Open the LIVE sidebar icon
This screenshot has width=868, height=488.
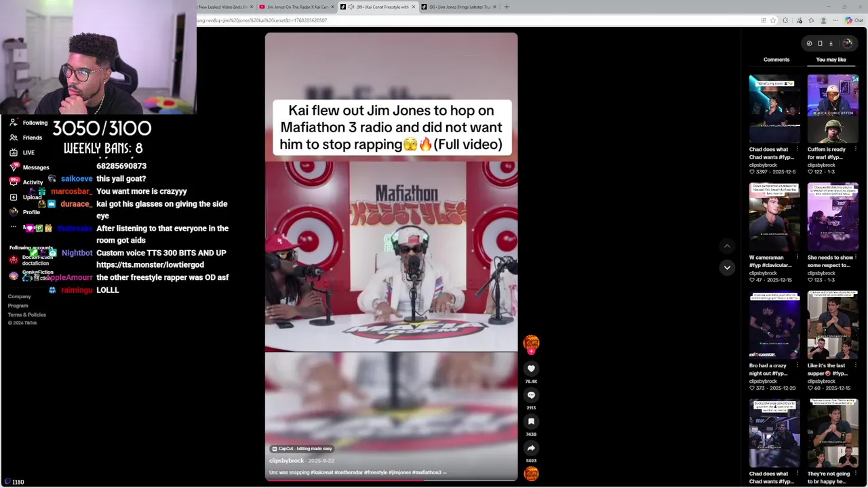coord(14,152)
